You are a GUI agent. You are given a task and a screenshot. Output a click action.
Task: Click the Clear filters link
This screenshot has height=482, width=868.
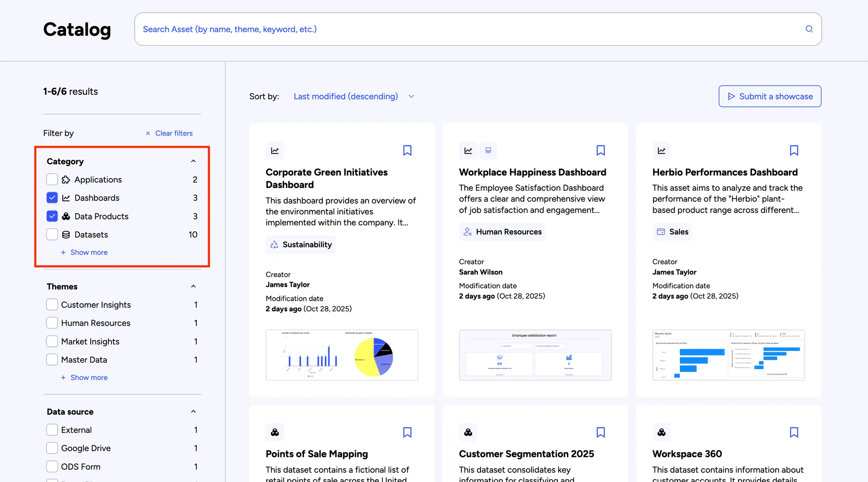click(x=169, y=133)
